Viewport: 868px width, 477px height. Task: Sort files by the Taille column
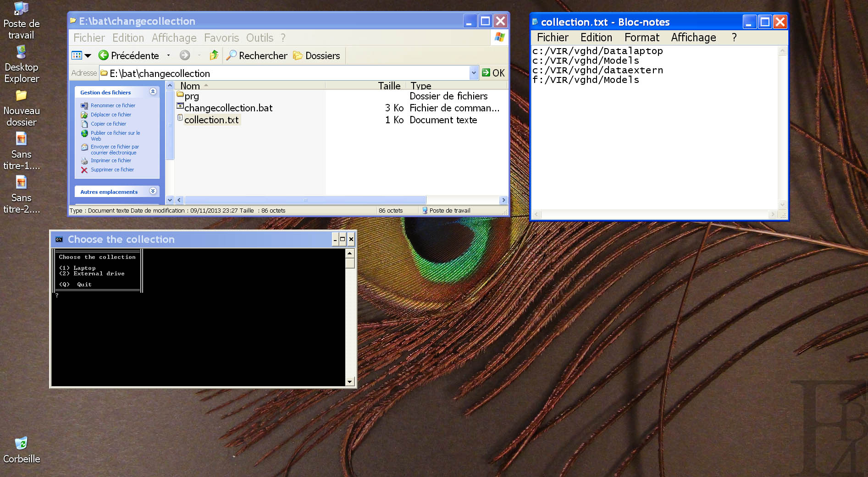pyautogui.click(x=366, y=86)
